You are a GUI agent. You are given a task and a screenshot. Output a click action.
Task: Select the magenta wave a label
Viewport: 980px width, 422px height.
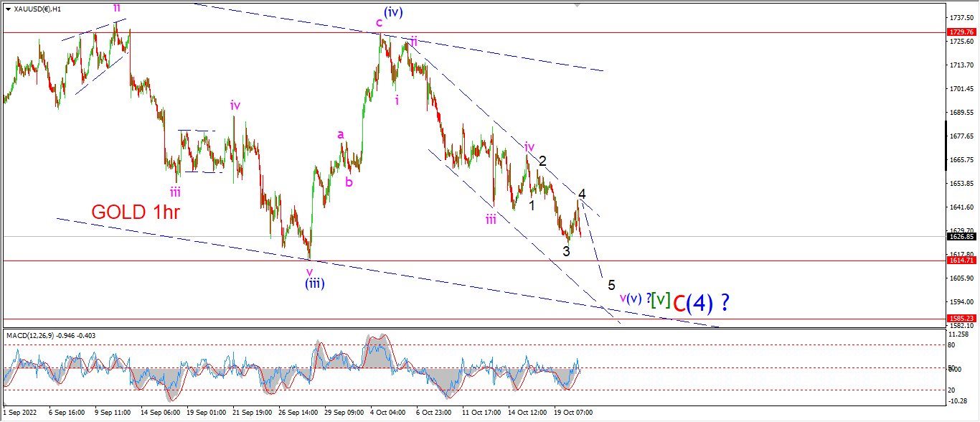pyautogui.click(x=341, y=134)
